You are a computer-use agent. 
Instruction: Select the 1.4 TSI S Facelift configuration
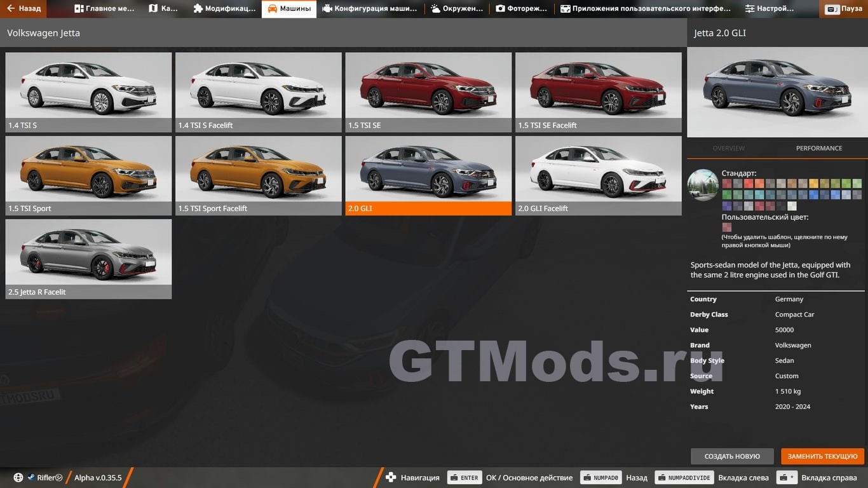(x=259, y=92)
